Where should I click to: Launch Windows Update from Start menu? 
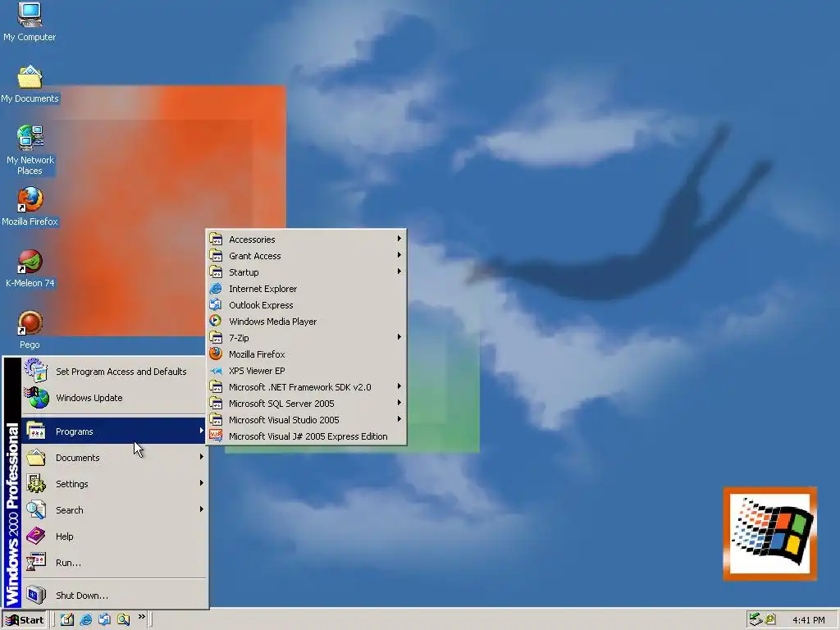point(113,398)
